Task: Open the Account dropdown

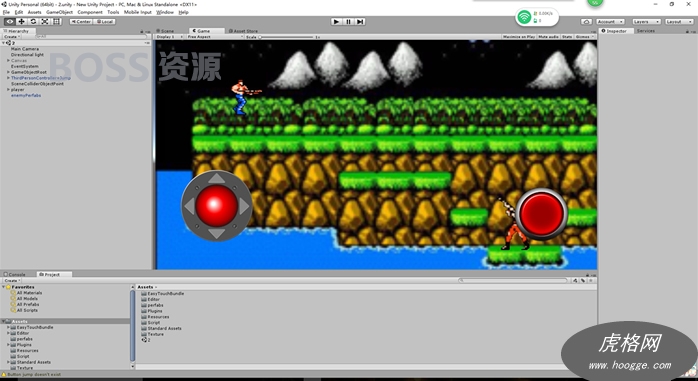Action: pyautogui.click(x=610, y=21)
